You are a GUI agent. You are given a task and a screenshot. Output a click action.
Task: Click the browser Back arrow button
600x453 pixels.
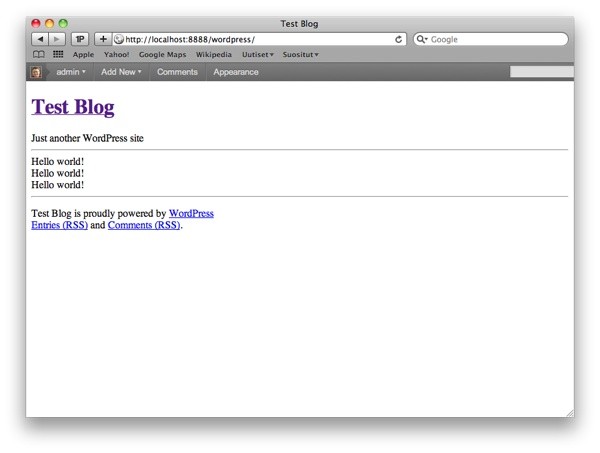tap(40, 39)
